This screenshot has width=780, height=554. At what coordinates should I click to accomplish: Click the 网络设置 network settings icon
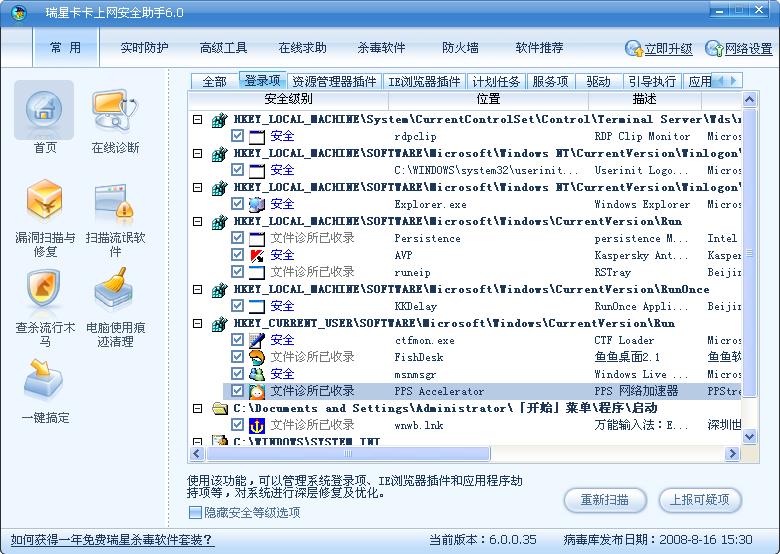[714, 48]
